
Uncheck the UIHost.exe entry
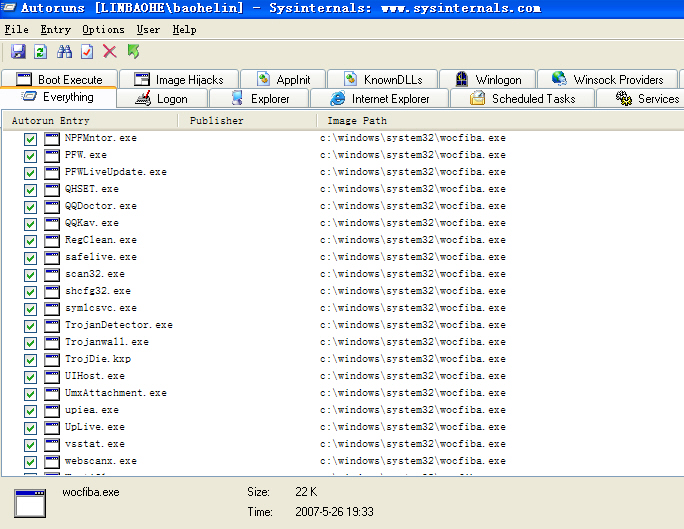point(30,377)
